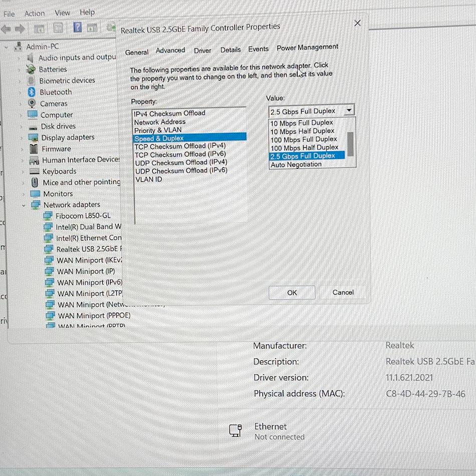Screen dimensions: 476x476
Task: Open the Value dropdown arrow
Action: click(349, 111)
